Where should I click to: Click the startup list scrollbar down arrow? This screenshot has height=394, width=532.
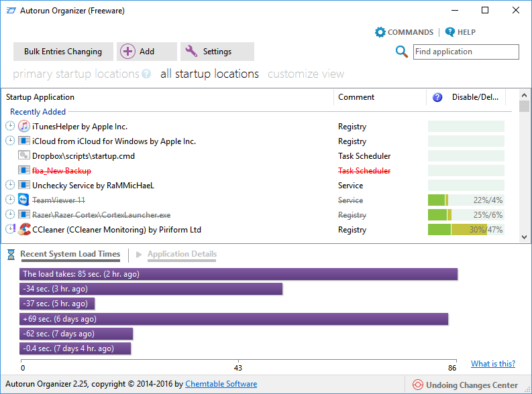point(524,237)
